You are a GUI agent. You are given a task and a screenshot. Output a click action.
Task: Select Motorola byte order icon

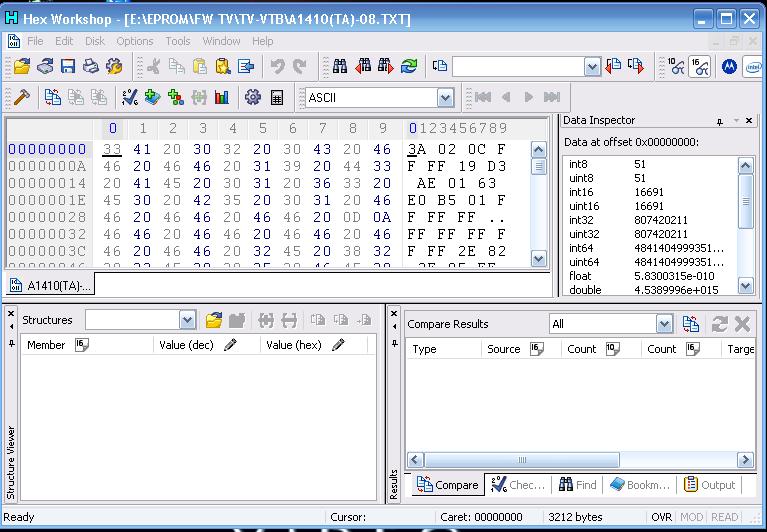coord(729,66)
